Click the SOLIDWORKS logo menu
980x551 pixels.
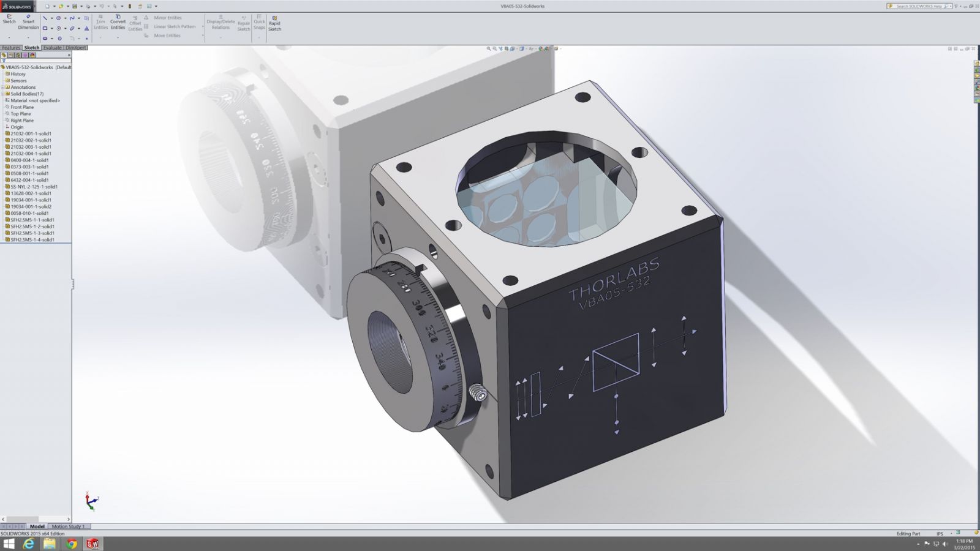point(17,7)
